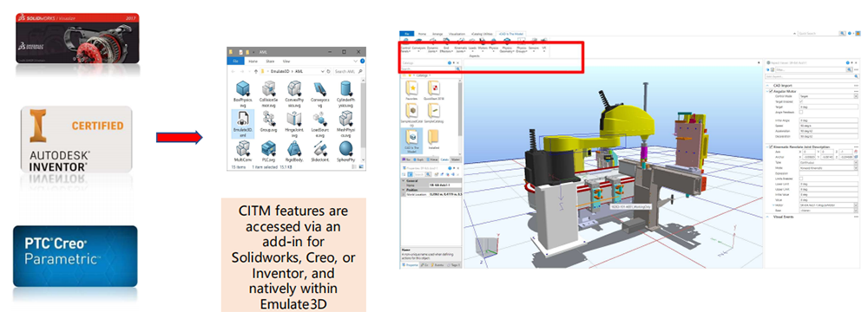The height and width of the screenshot is (312, 868).
Task: Toggle the Angular Motor checkbox
Action: tap(771, 91)
